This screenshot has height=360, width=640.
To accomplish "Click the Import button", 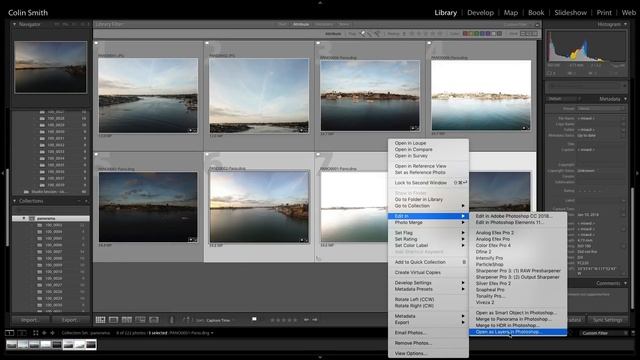I will click(31, 320).
